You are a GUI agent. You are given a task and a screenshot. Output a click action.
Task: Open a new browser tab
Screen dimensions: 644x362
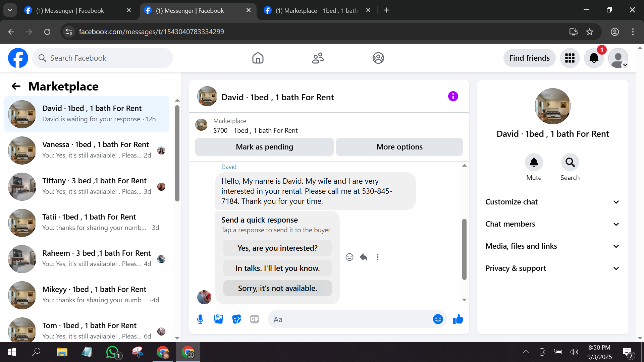click(386, 10)
